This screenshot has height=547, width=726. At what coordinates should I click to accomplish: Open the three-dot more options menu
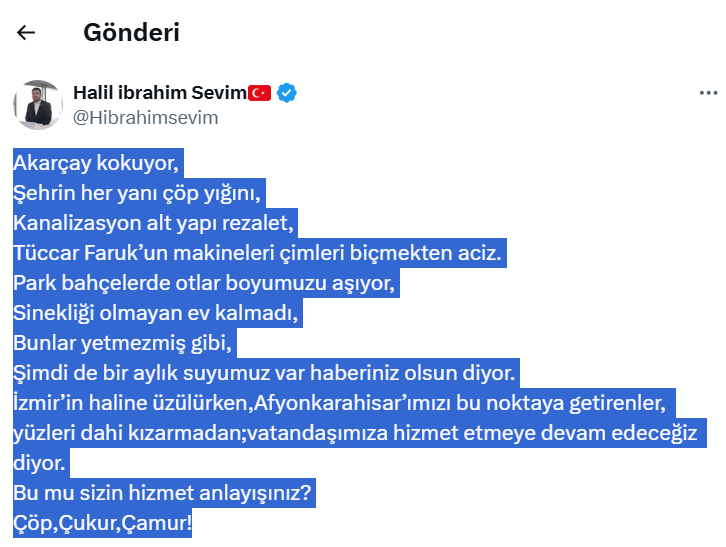coord(708,93)
